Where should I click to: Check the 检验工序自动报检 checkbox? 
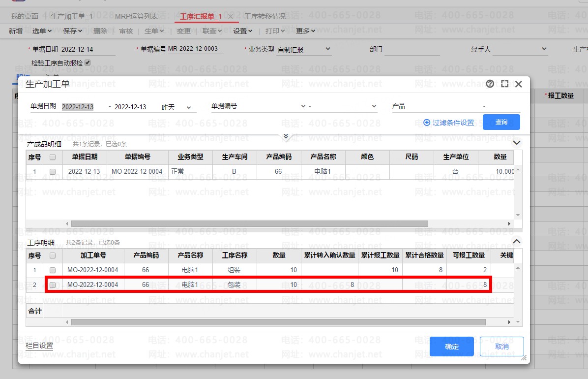tap(88, 63)
